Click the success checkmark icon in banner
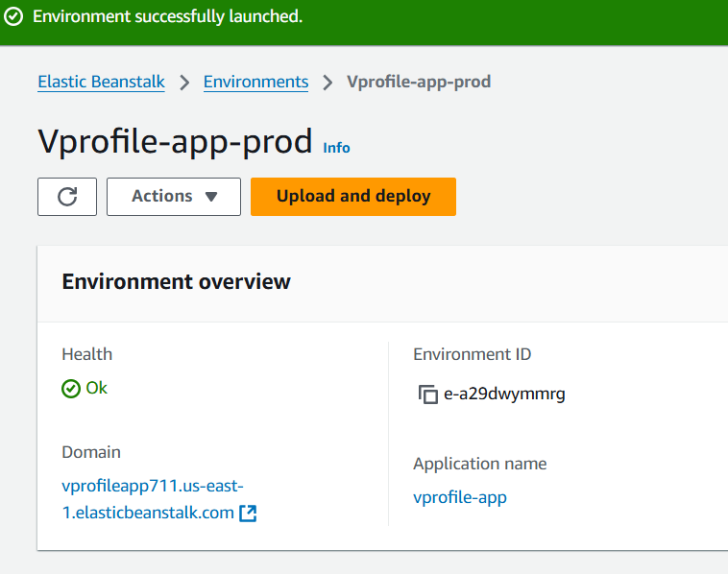Screen dimensions: 728x574 [x=13, y=16]
